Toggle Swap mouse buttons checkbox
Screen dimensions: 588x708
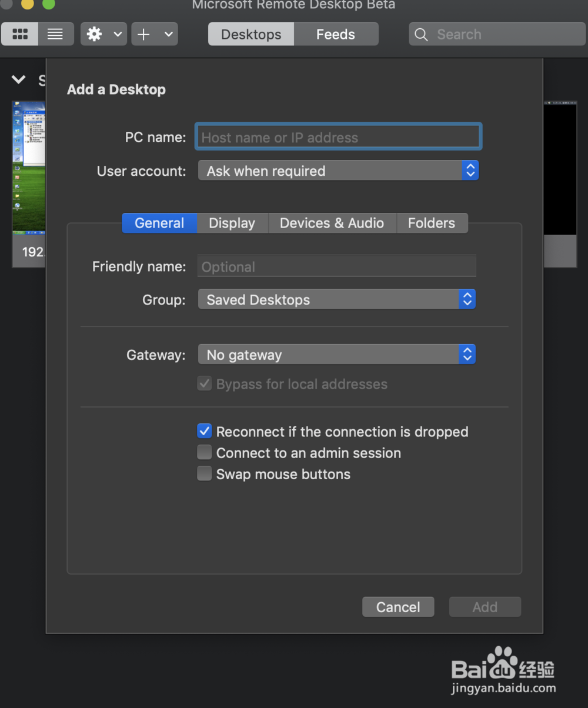205,474
